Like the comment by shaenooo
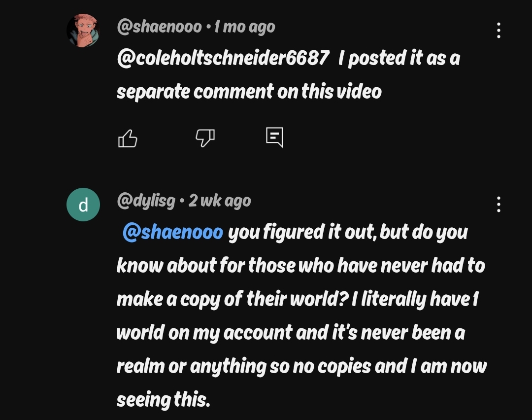 pyautogui.click(x=128, y=139)
